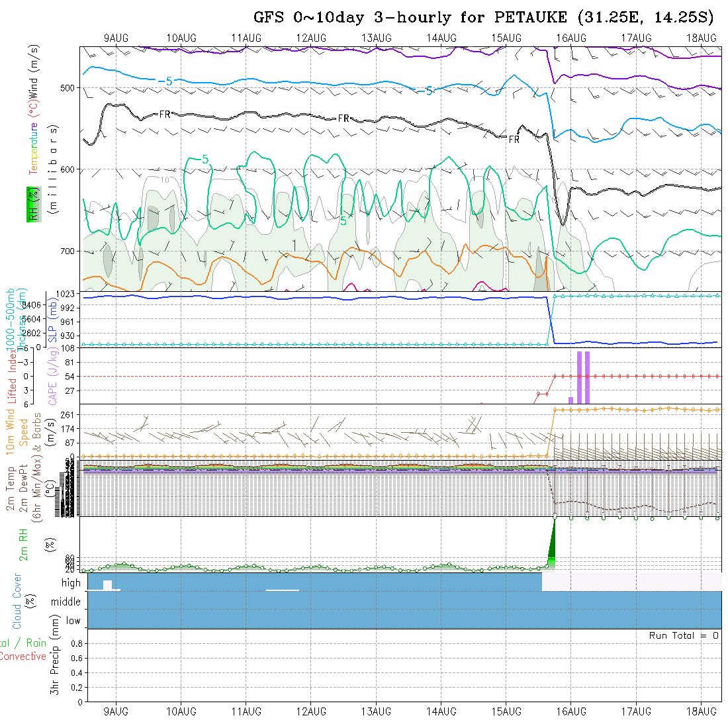
Task: Select the 14AUG label on top date axis
Action: [x=441, y=38]
